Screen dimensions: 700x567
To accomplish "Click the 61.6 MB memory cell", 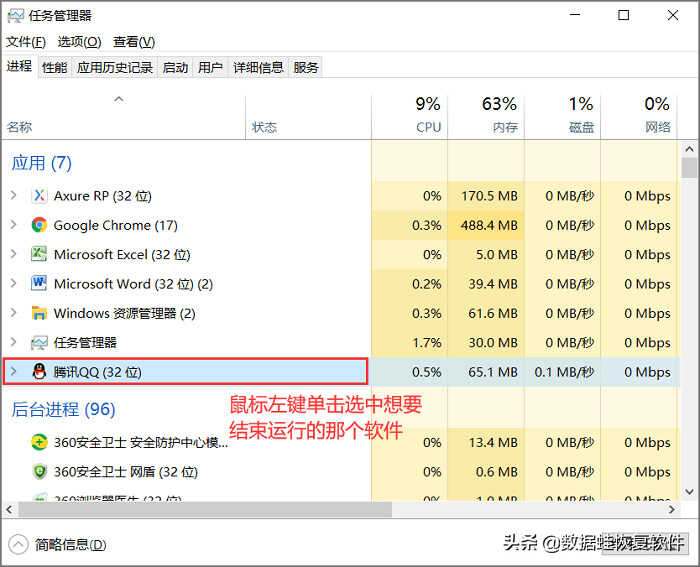I will coord(486,313).
